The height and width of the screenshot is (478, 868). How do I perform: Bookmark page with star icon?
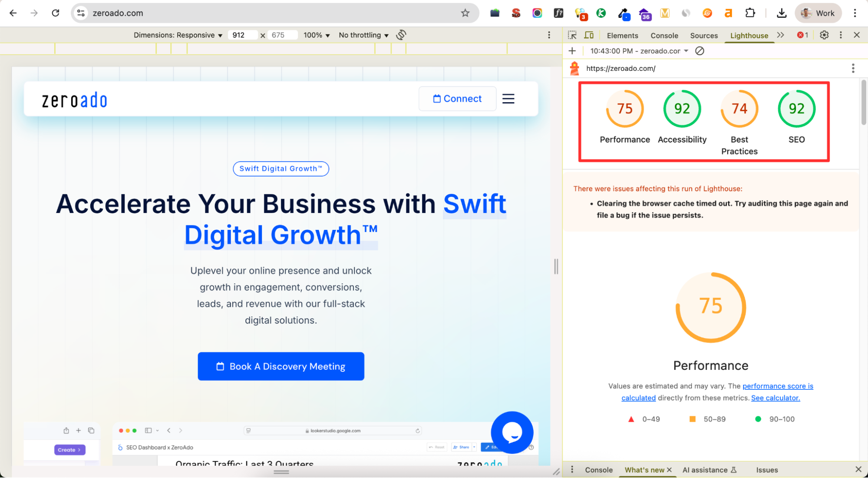tap(465, 13)
